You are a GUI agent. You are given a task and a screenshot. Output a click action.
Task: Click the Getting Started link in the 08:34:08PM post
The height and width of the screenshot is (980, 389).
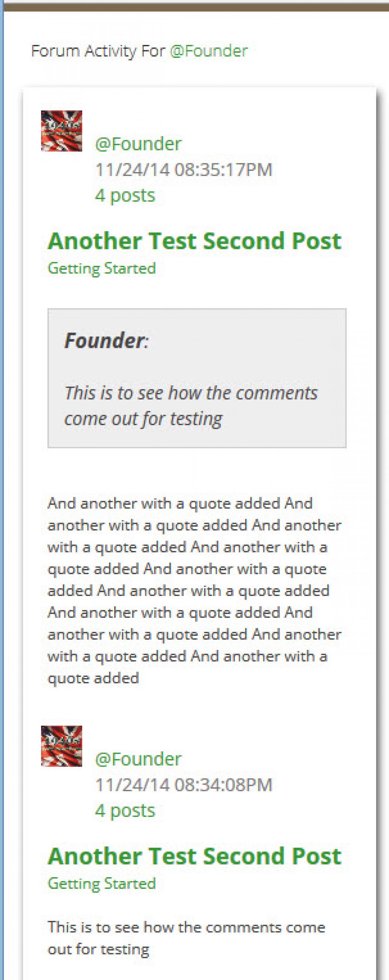click(x=102, y=883)
